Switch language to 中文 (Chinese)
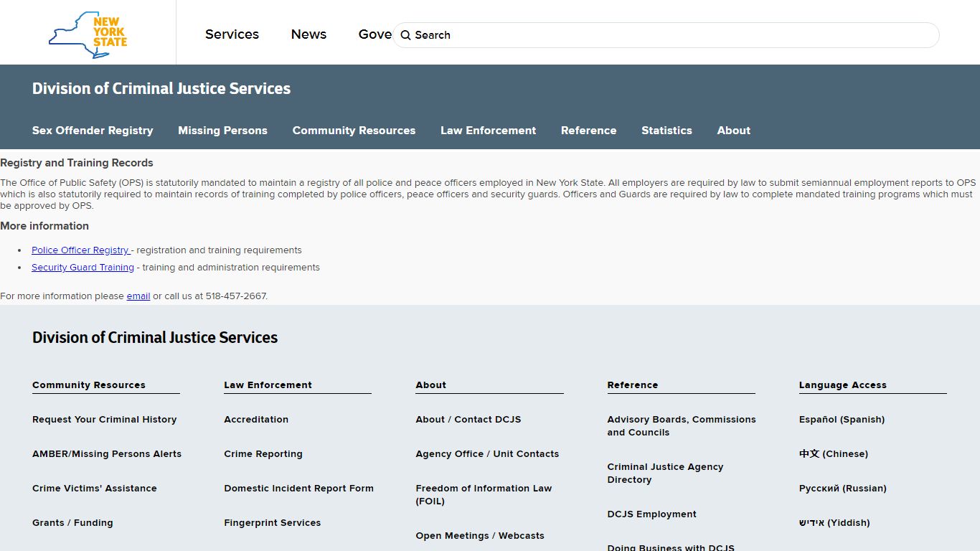 [833, 454]
